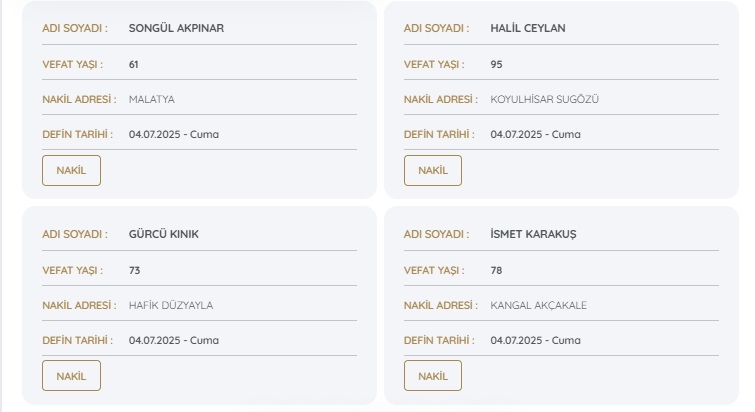Click the age value 95
This screenshot has height=412, width=755.
tap(496, 64)
